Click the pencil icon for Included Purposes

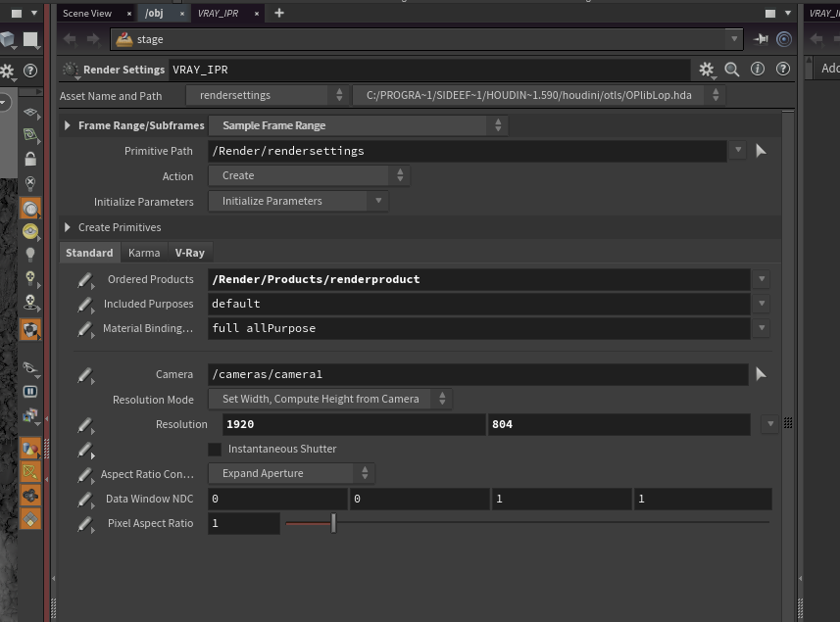(x=85, y=305)
